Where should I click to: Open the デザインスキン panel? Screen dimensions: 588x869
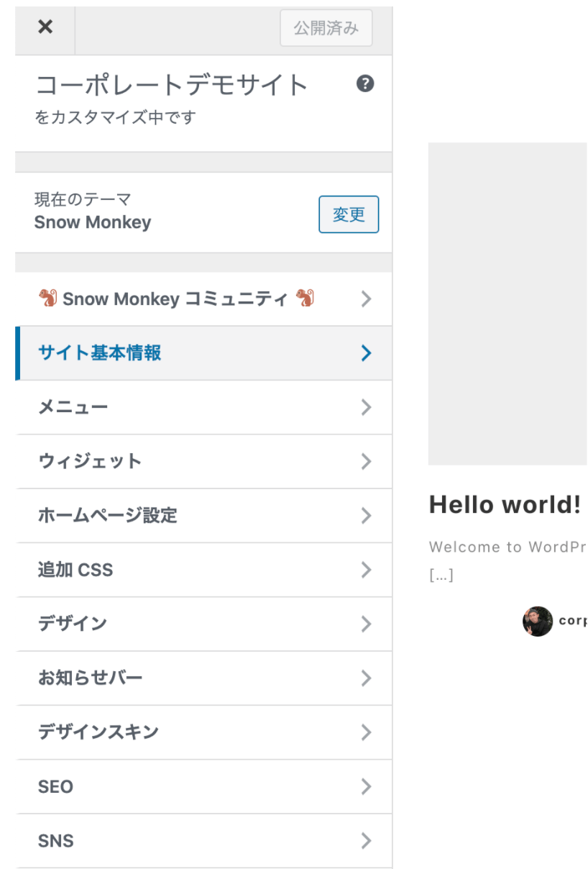pyautogui.click(x=98, y=732)
